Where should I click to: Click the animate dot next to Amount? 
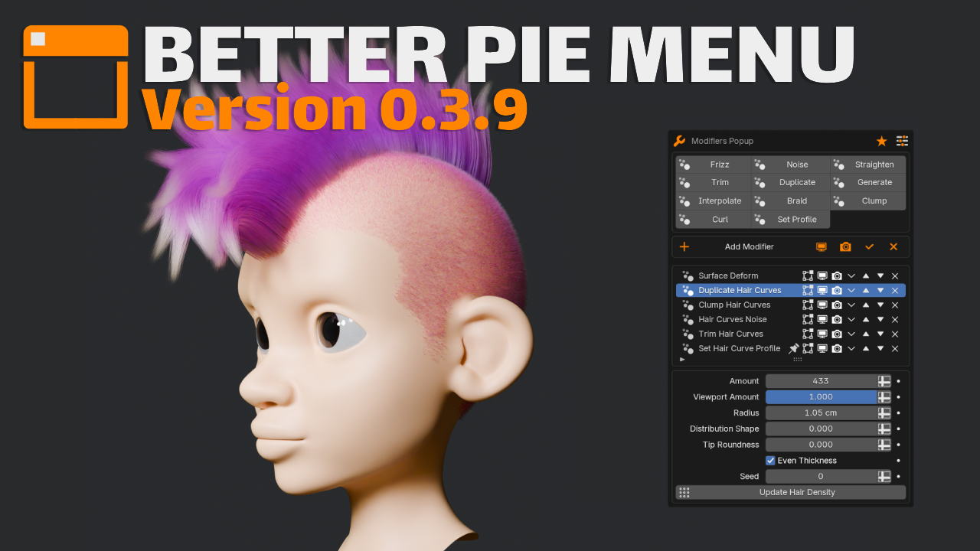898,381
